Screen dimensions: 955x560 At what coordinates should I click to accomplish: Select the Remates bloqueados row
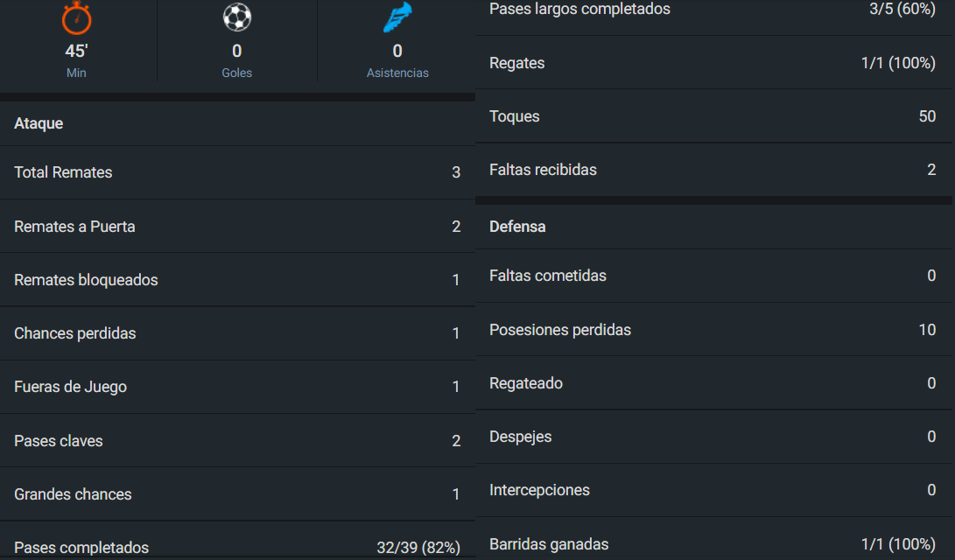pos(237,280)
